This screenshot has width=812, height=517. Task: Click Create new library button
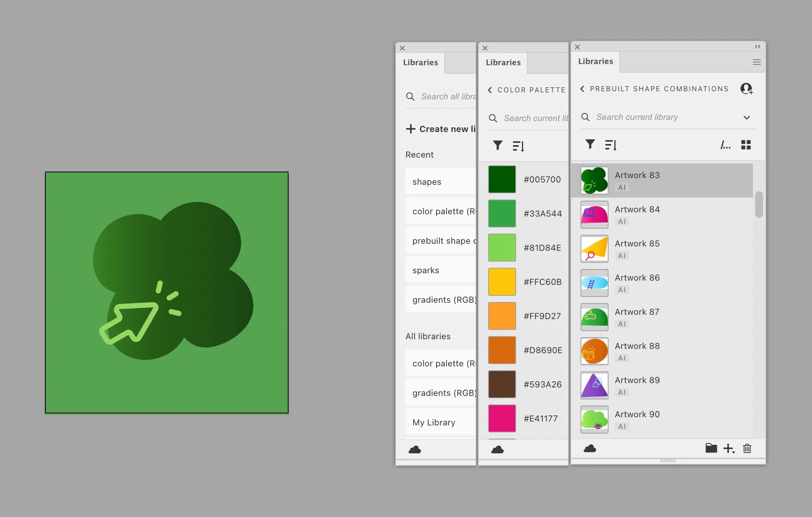pyautogui.click(x=441, y=129)
